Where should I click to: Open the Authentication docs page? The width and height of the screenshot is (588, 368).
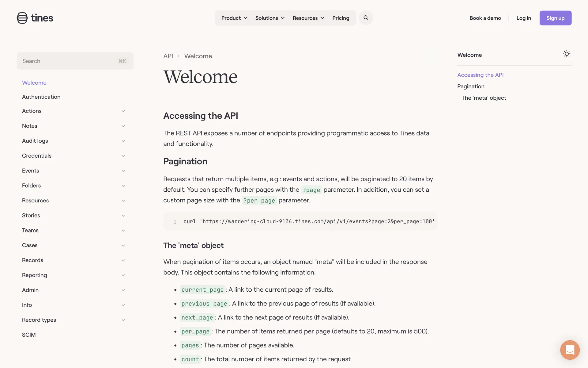(41, 97)
